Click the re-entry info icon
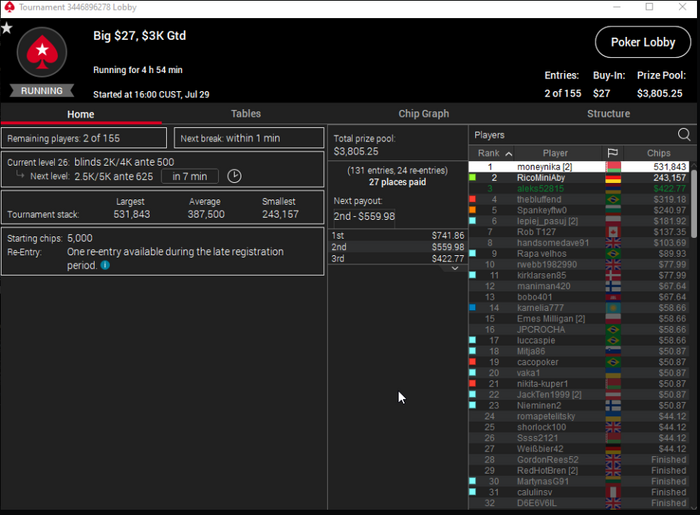The image size is (700, 515). click(105, 265)
